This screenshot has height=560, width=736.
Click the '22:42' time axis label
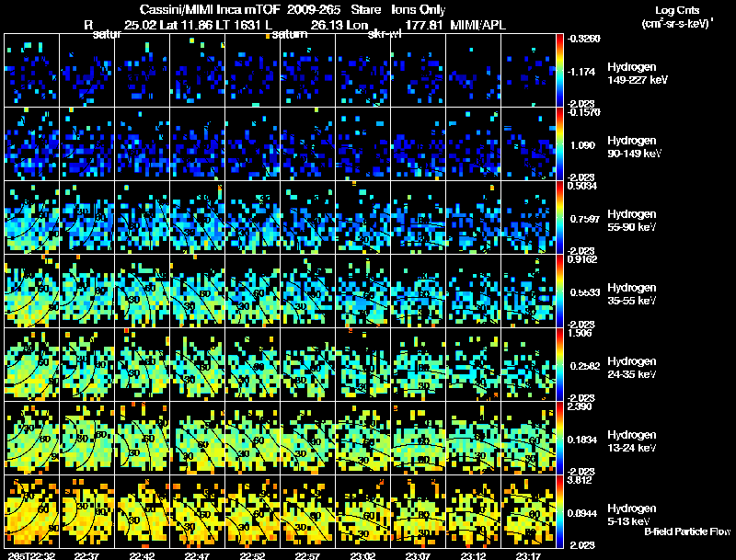[x=143, y=555]
